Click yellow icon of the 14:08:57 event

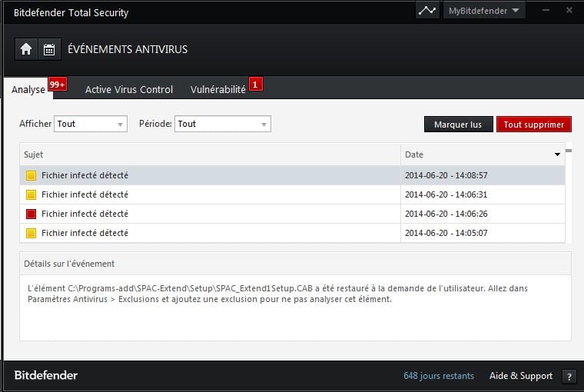(31, 175)
